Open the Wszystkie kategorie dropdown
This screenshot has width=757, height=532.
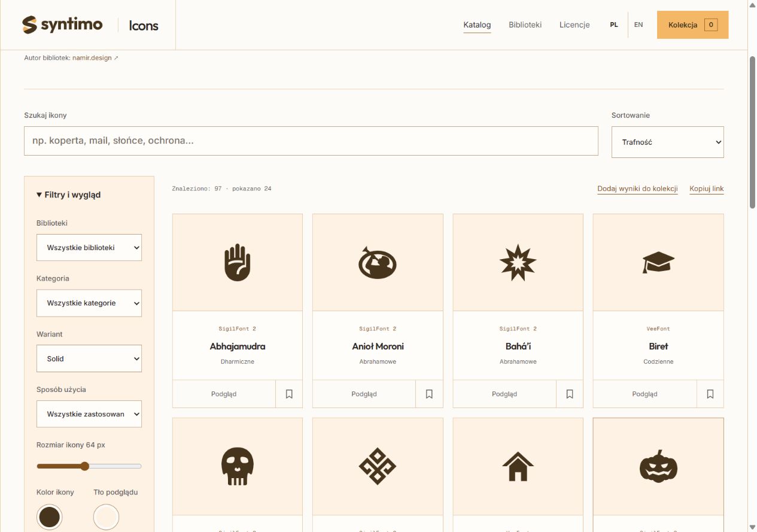[89, 303]
